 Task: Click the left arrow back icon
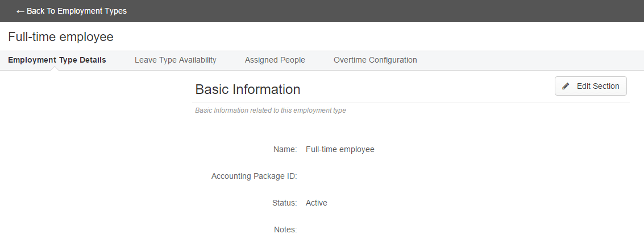pyautogui.click(x=20, y=11)
